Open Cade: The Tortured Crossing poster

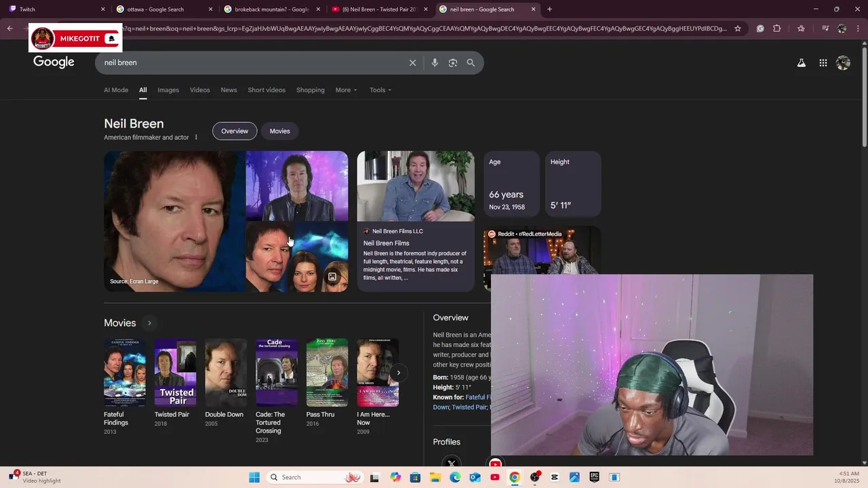[x=276, y=373]
